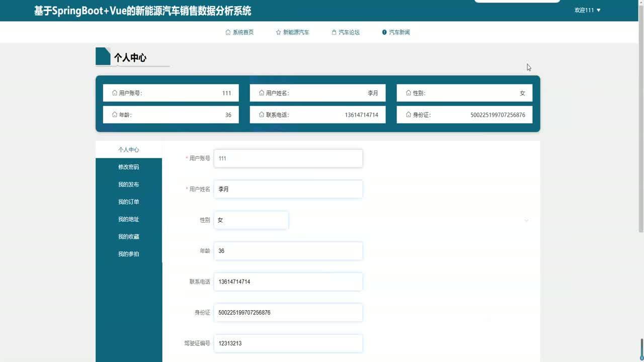Open 我的发布 in the sidebar

pyautogui.click(x=129, y=185)
